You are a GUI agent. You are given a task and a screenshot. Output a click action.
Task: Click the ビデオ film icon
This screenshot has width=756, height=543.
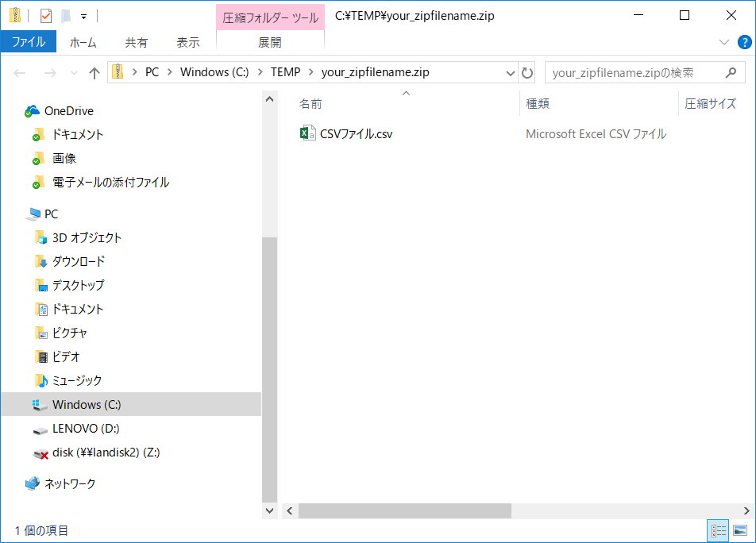tap(41, 356)
